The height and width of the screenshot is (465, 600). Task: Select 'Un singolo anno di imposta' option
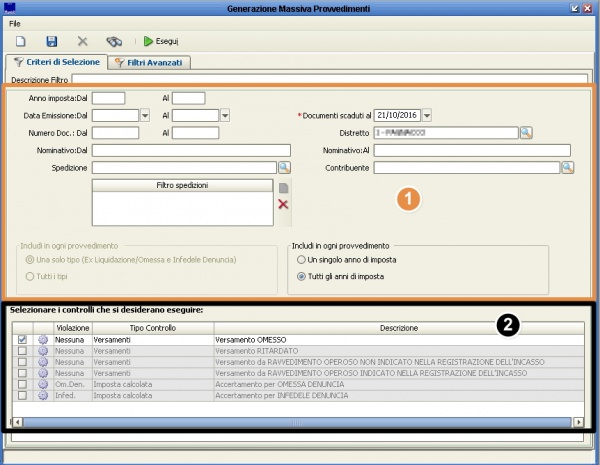(x=302, y=258)
